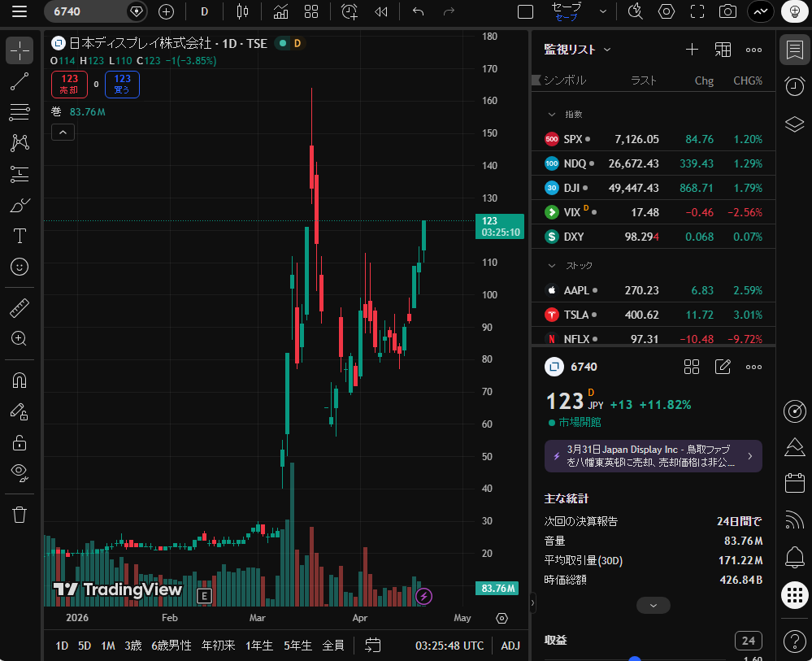Open watchlist more options menu
The image size is (812, 661).
(753, 50)
